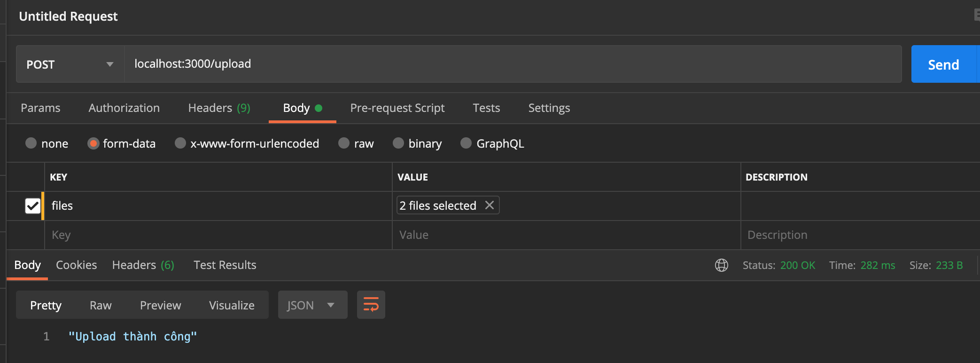Image resolution: width=980 pixels, height=363 pixels.
Task: Click the empty Key placeholder field
Action: [218, 235]
